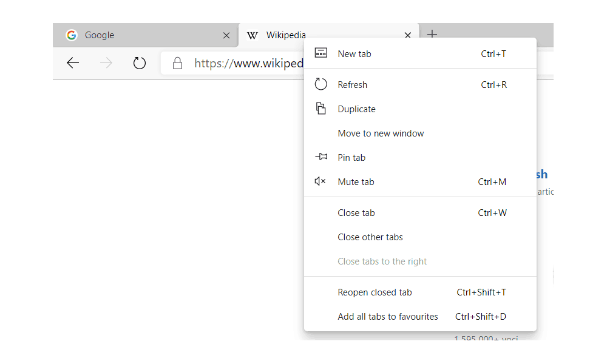The image size is (607, 364).
Task: Click the English Wikipedia link
Action: [x=542, y=174]
